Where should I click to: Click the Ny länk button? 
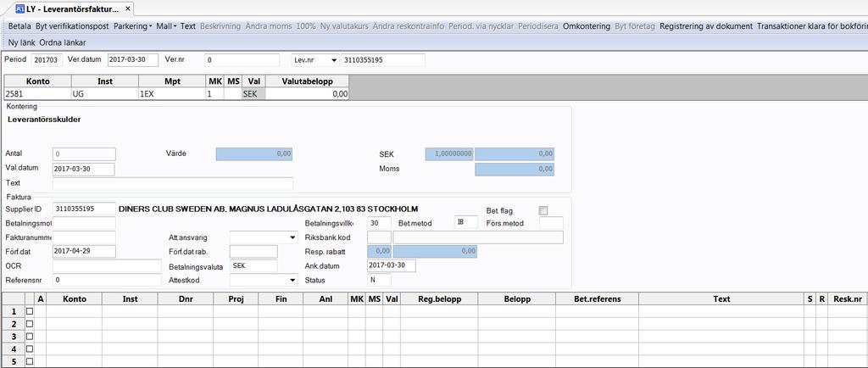click(x=21, y=42)
